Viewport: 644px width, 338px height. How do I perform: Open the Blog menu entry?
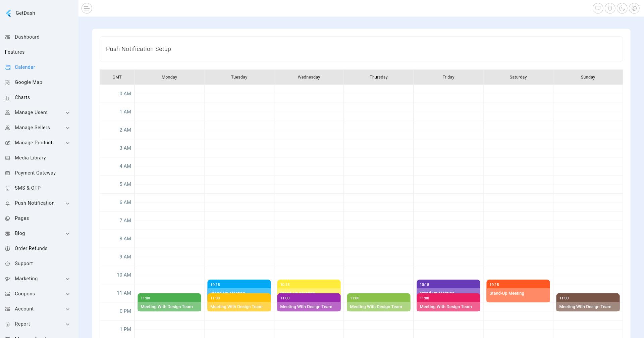click(x=20, y=233)
